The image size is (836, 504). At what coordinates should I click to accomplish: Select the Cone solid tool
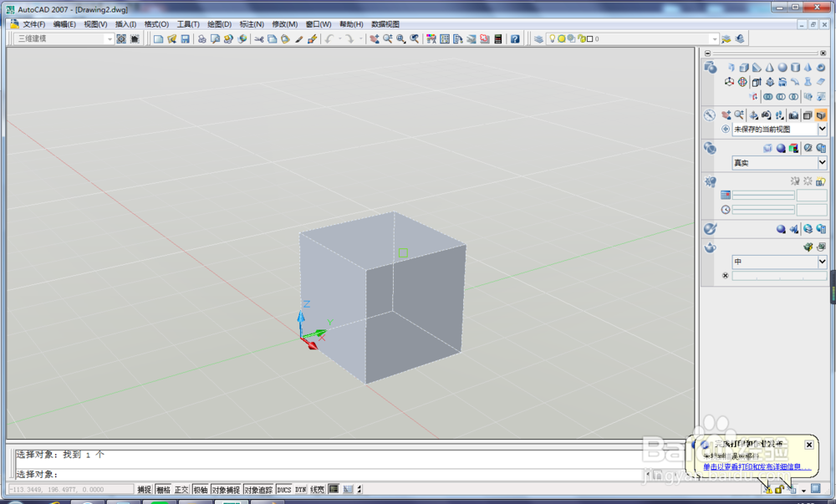click(x=769, y=67)
